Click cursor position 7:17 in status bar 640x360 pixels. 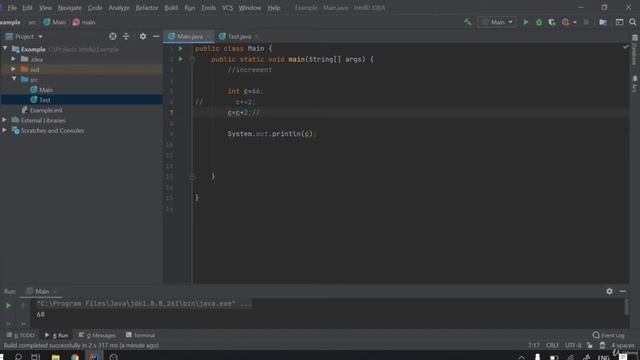click(x=533, y=345)
